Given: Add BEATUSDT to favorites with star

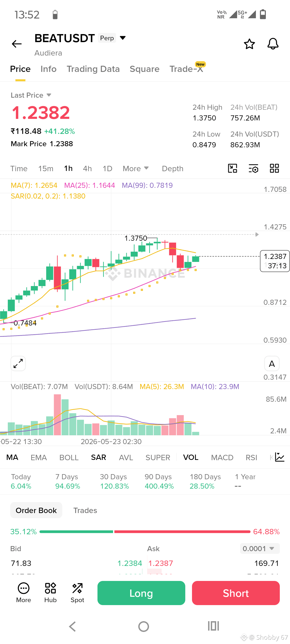Looking at the screenshot, I should coord(249,44).
